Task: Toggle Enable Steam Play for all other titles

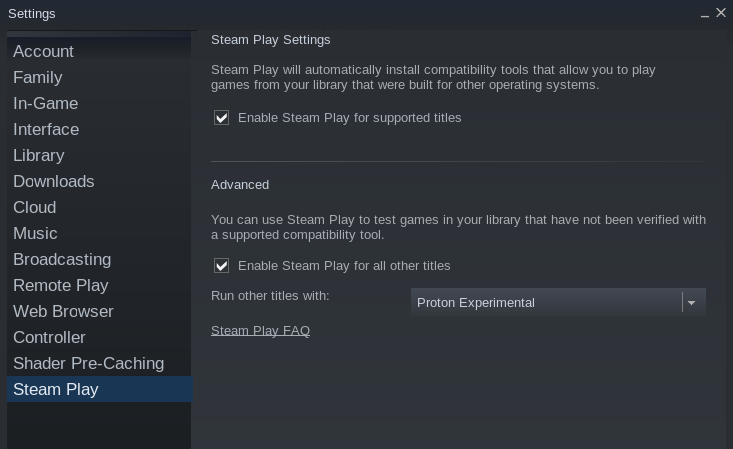Action: click(x=222, y=266)
